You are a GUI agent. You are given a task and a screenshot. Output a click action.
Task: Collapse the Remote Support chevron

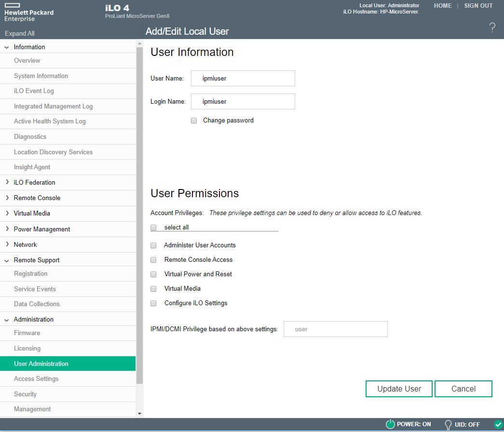[x=7, y=260]
